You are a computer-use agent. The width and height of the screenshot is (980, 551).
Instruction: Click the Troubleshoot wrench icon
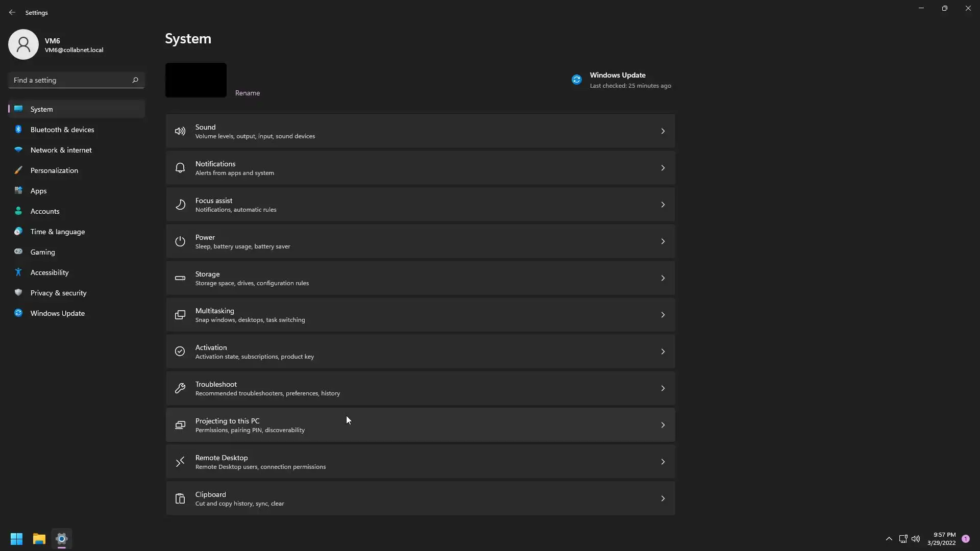180,388
